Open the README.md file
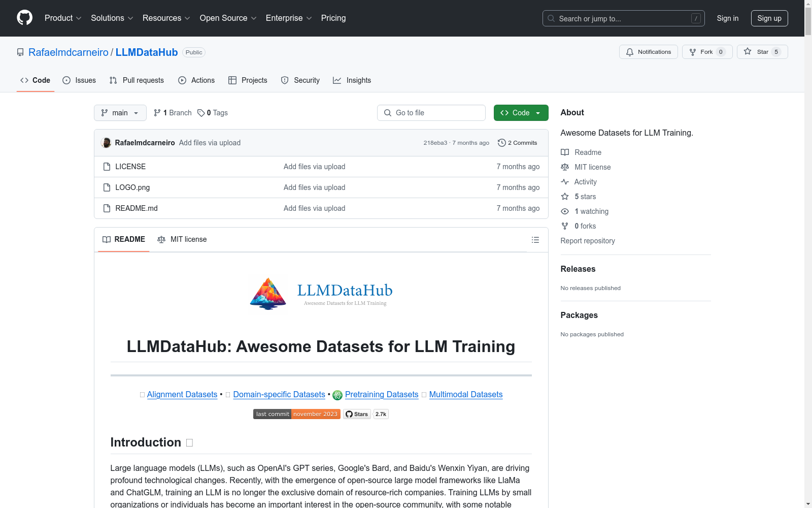The width and height of the screenshot is (812, 508). coord(137,208)
